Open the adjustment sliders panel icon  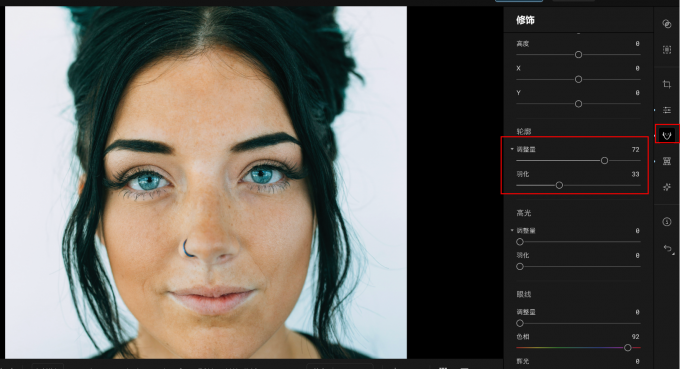(x=667, y=110)
